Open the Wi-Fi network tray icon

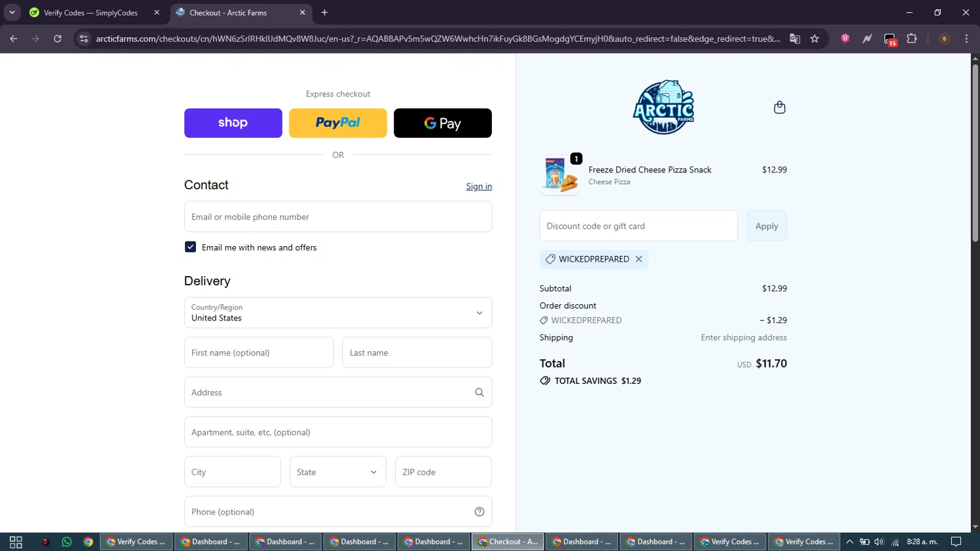click(895, 542)
